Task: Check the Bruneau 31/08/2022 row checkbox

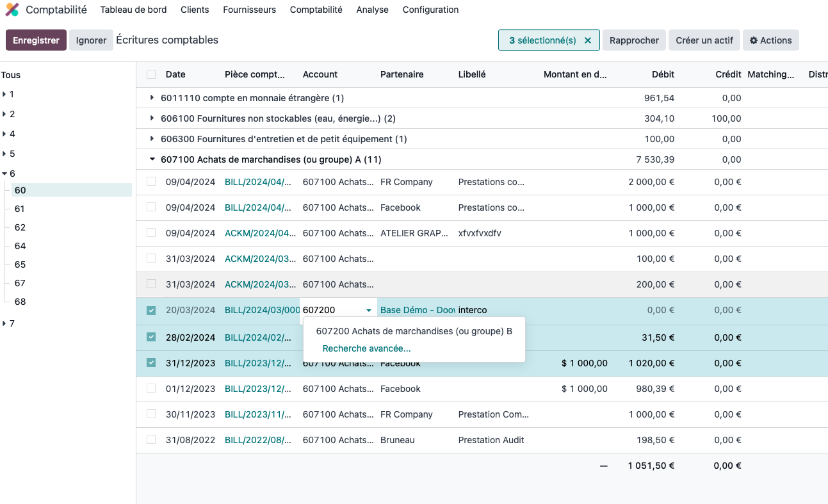Action: click(x=151, y=440)
